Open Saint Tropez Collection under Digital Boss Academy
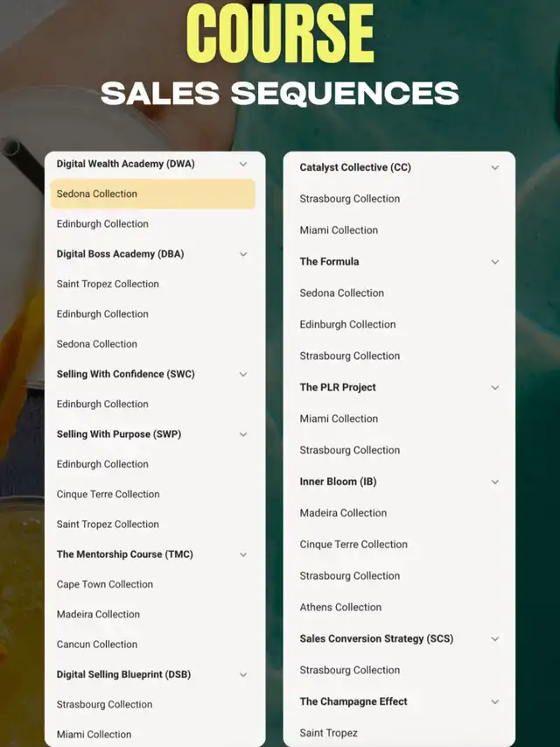 click(x=108, y=284)
